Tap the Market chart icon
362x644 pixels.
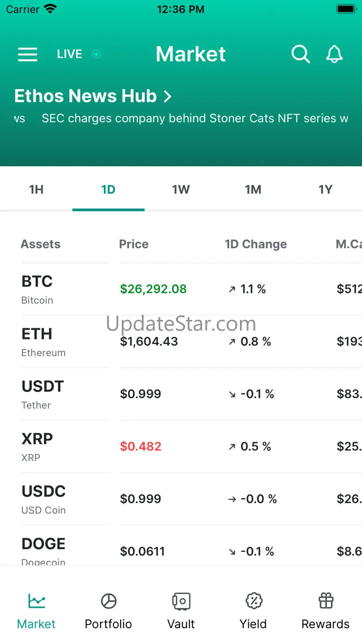coord(36,601)
